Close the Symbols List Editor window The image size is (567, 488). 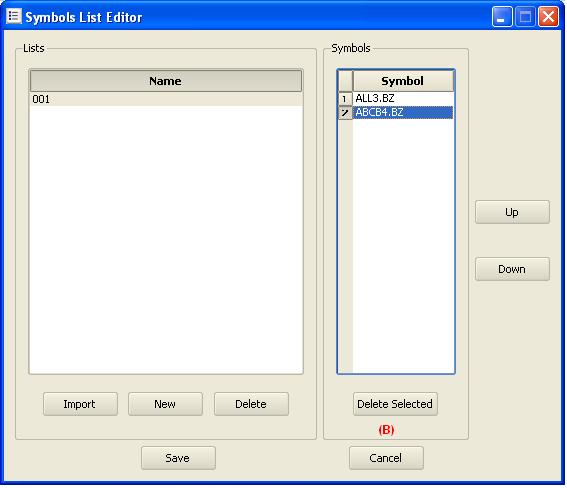[548, 17]
